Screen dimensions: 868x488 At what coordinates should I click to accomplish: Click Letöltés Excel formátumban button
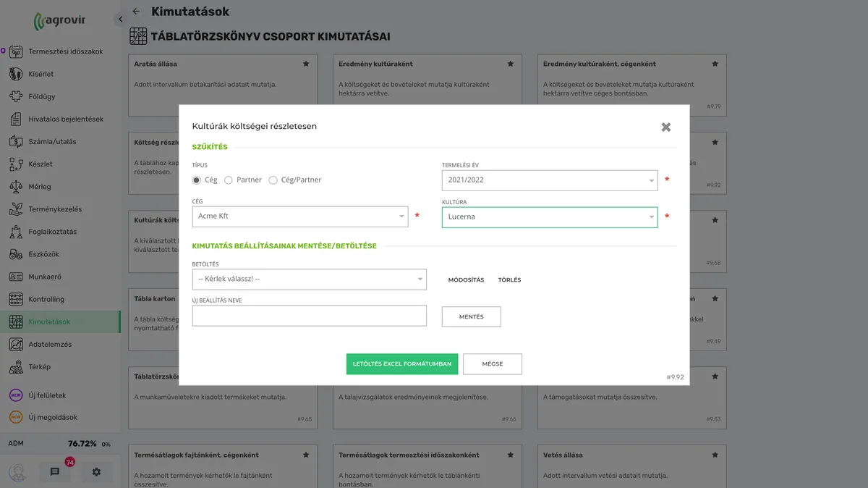pyautogui.click(x=401, y=364)
